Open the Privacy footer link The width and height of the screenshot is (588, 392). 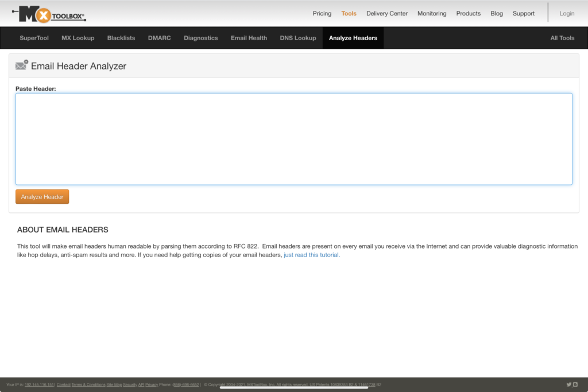coord(152,385)
